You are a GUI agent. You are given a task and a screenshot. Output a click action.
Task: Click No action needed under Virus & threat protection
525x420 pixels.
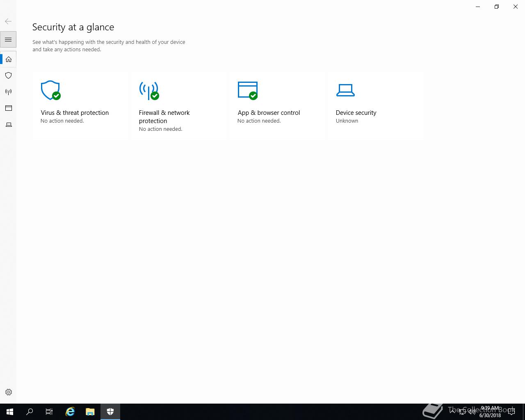click(x=62, y=121)
